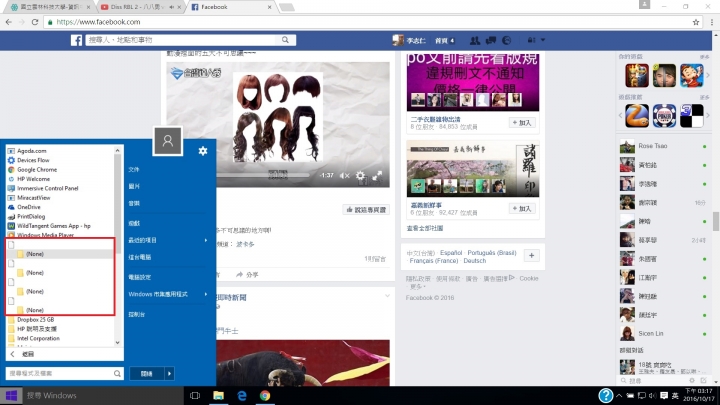The height and width of the screenshot is (405, 720).
Task: Open the Facebook notifications globe icon
Action: point(506,40)
